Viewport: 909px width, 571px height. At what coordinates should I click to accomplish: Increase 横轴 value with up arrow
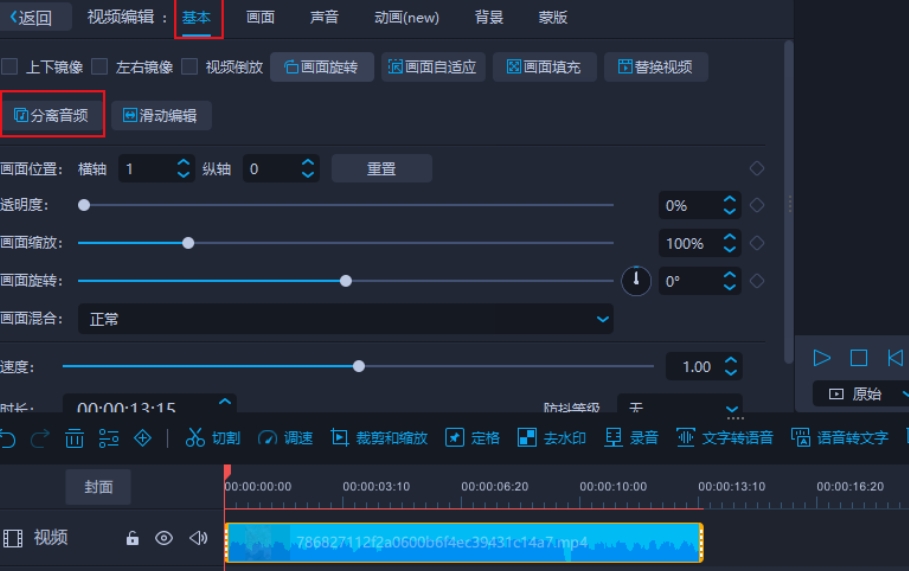[183, 162]
